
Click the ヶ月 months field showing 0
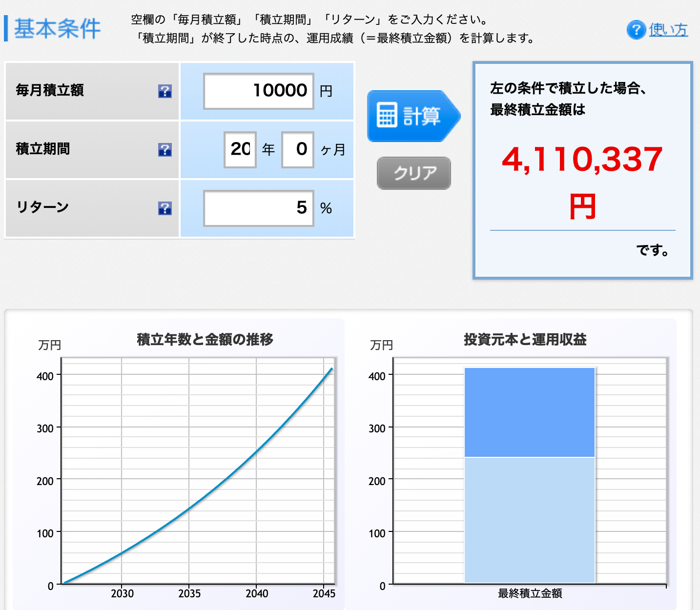pyautogui.click(x=297, y=149)
